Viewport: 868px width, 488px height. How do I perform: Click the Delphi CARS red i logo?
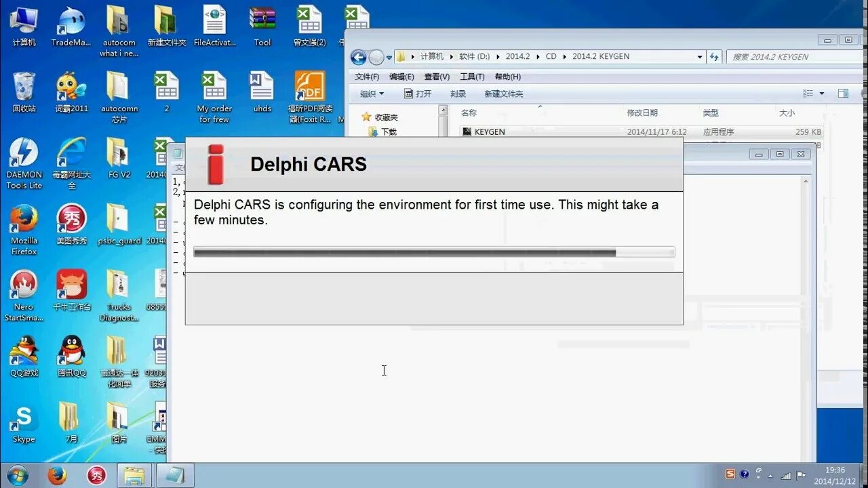point(215,164)
